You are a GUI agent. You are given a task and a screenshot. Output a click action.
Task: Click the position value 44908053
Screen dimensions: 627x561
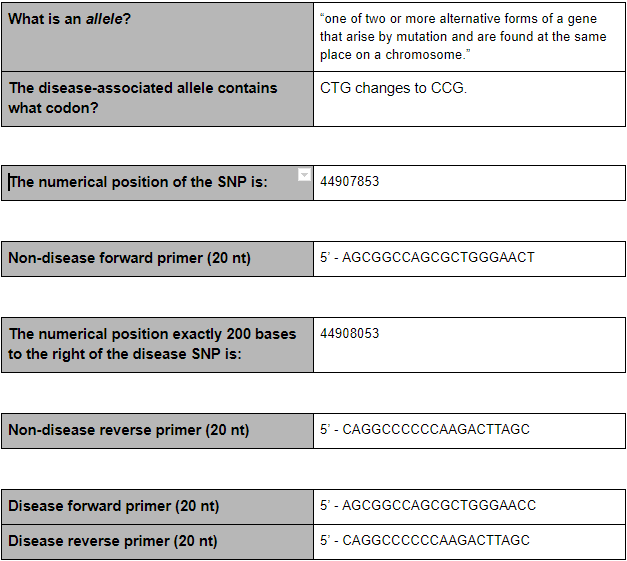pyautogui.click(x=350, y=334)
